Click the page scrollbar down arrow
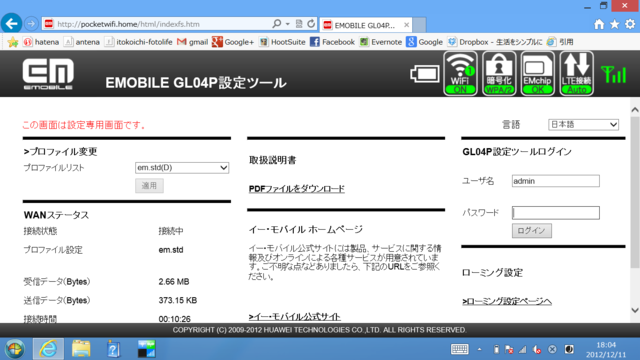 click(x=635, y=310)
